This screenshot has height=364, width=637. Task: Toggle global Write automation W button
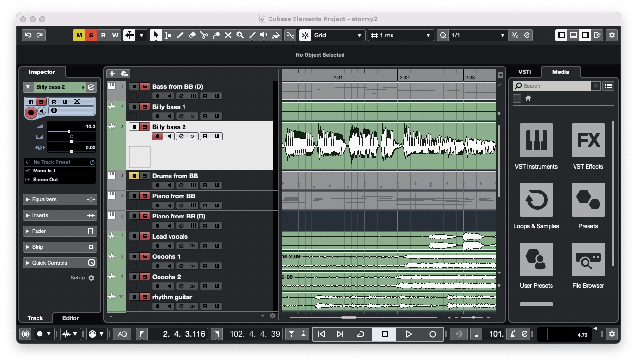click(115, 36)
